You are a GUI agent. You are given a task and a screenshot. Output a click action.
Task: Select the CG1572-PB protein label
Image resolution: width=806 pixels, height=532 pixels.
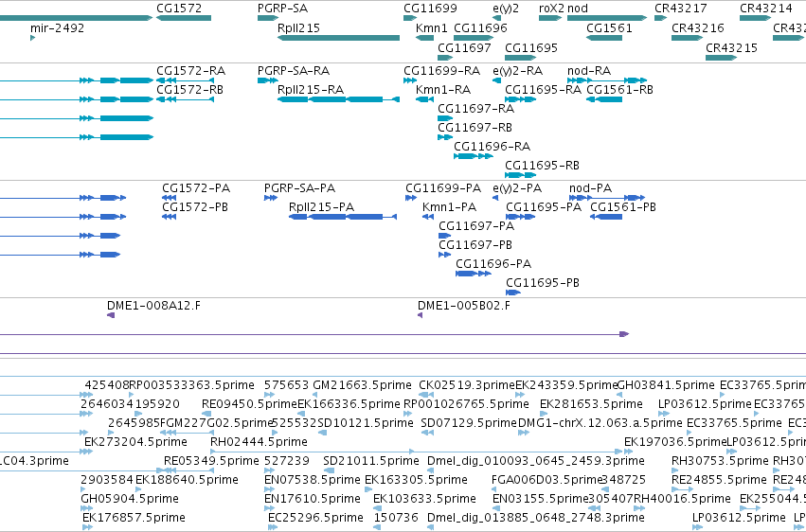point(195,207)
